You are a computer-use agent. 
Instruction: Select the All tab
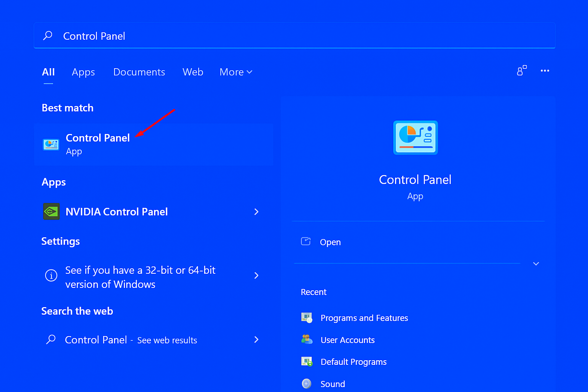pos(48,72)
